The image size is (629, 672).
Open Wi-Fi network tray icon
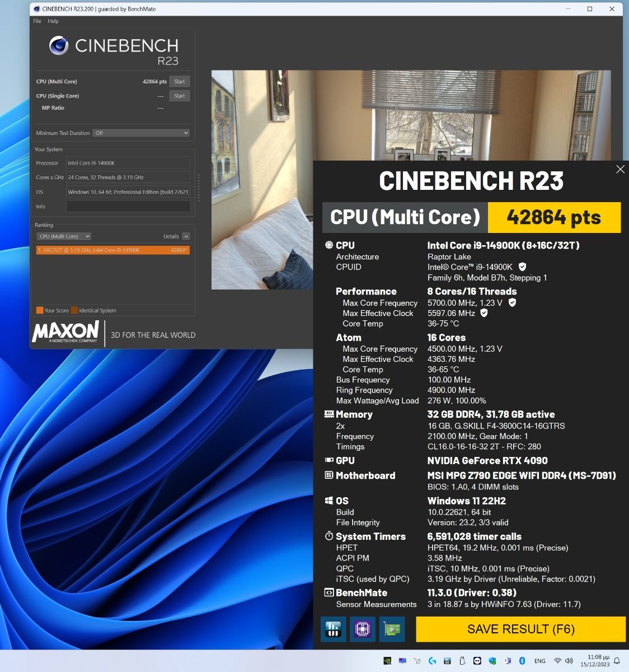557,661
